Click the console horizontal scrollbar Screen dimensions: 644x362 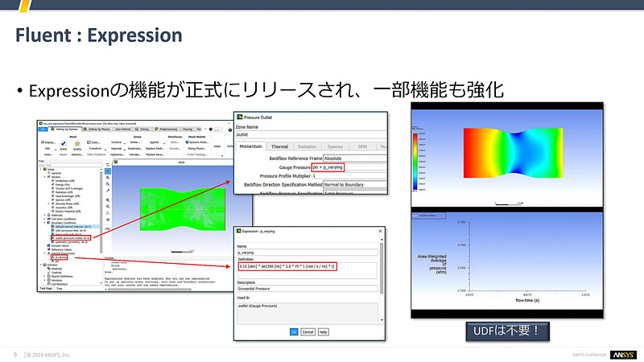click(x=150, y=290)
